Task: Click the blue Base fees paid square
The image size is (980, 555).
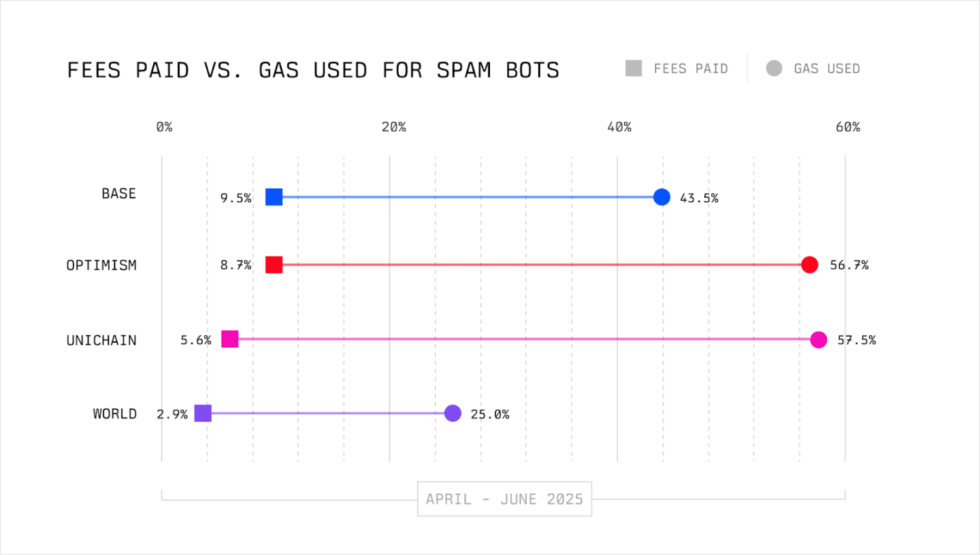Action: [274, 197]
